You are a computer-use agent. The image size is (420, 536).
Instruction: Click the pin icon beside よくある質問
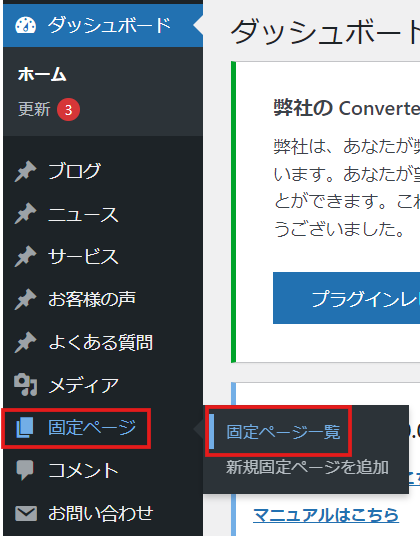[26, 342]
